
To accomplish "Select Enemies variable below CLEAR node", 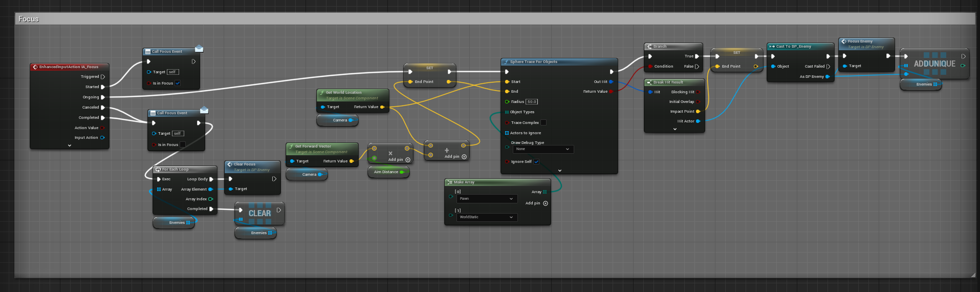I will coord(256,233).
